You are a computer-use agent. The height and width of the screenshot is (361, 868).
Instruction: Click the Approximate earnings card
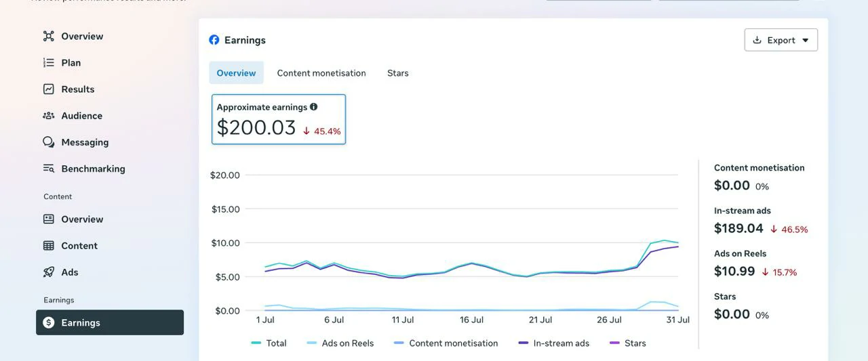click(279, 119)
